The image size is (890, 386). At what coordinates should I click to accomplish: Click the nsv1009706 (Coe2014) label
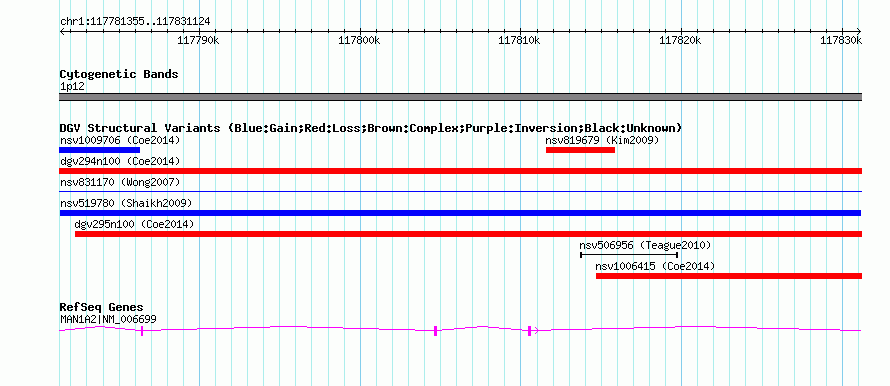coord(120,140)
